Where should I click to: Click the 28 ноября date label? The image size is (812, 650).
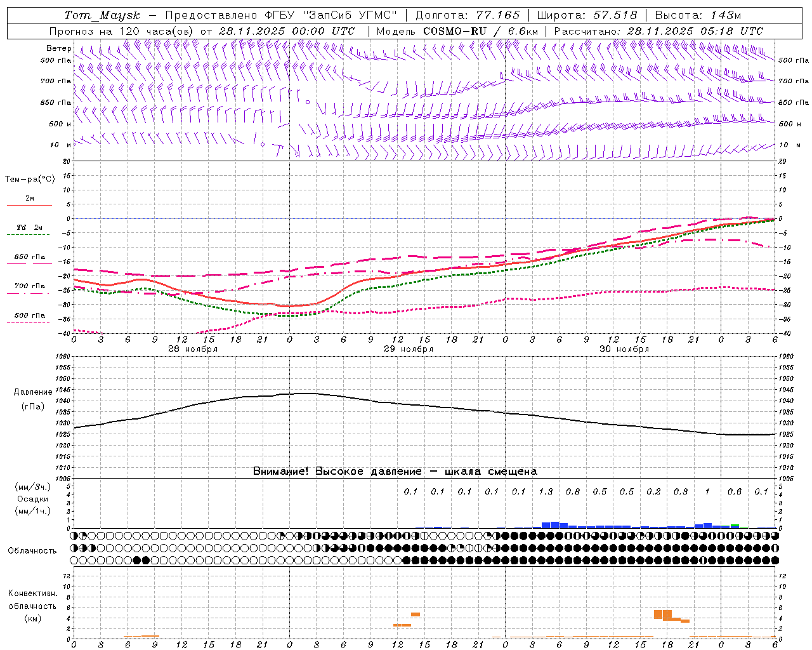(x=193, y=349)
